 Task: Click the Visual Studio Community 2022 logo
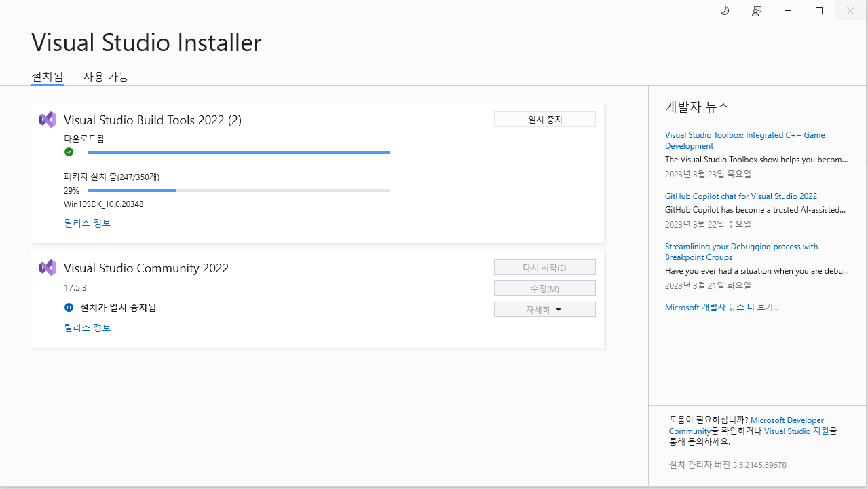[47, 267]
